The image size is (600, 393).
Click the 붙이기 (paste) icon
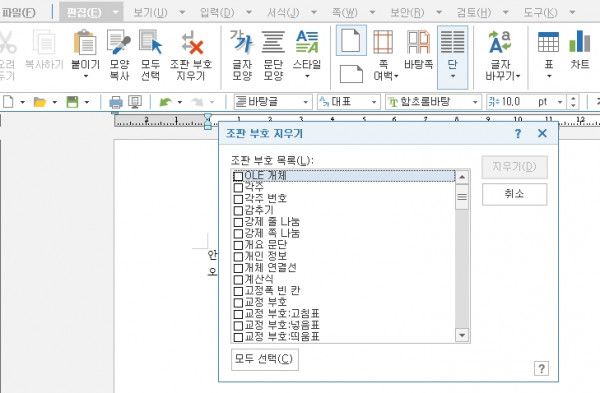pos(85,42)
